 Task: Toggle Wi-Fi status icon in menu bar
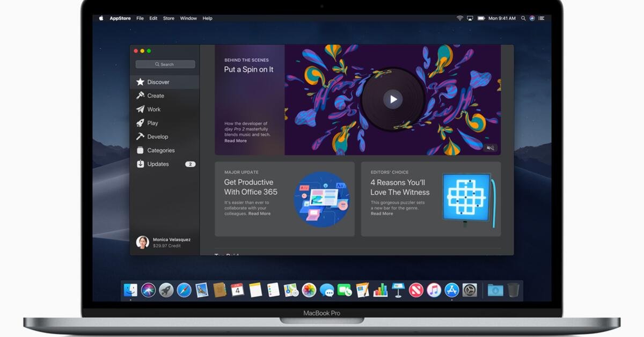[459, 18]
